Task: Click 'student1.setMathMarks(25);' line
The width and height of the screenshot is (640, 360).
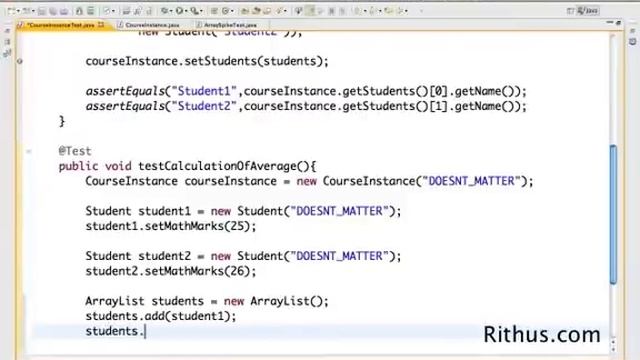Action: point(171,226)
